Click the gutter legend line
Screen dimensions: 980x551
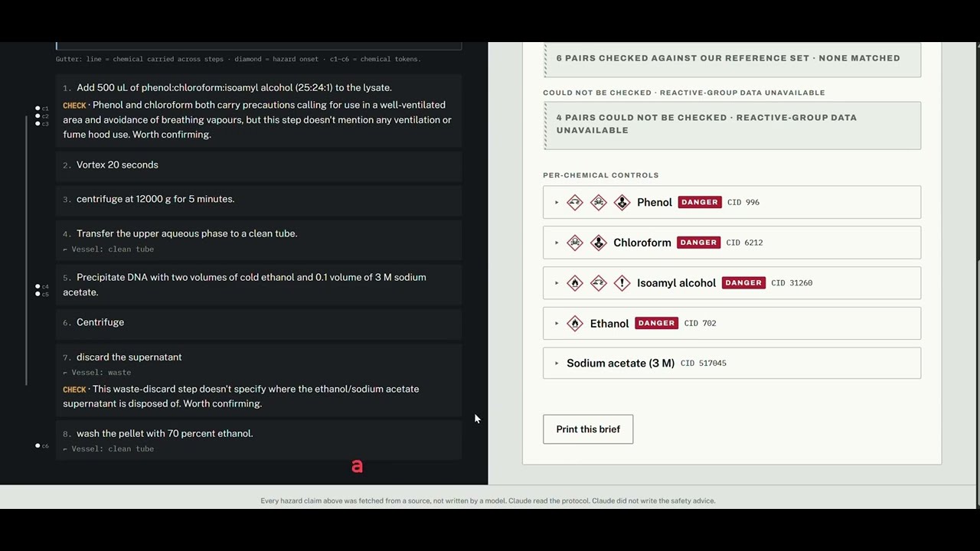[x=238, y=59]
